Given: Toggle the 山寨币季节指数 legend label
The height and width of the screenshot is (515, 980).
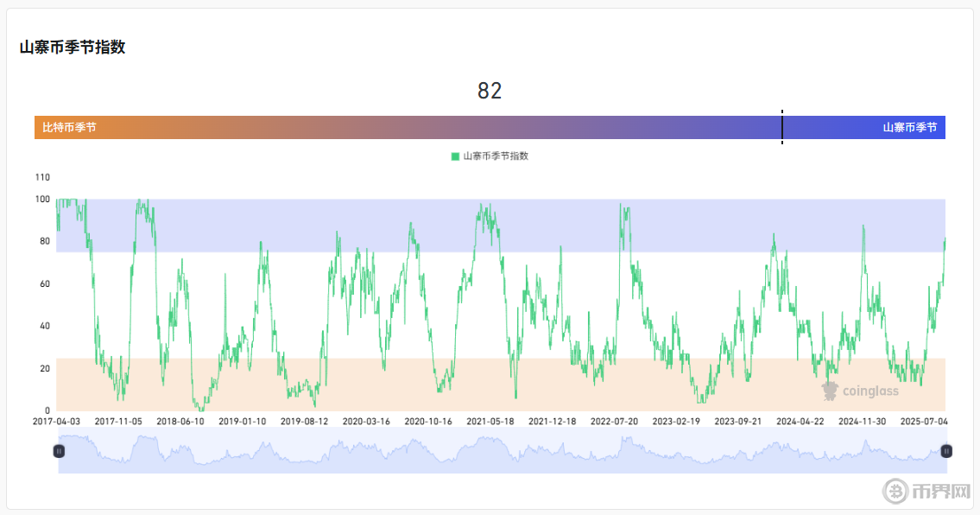Looking at the screenshot, I should pos(496,156).
